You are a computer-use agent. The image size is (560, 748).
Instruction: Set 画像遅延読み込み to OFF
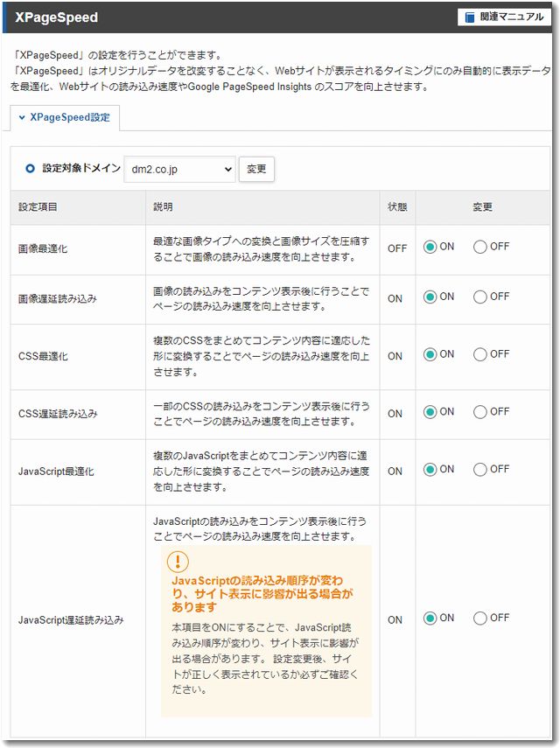click(479, 297)
